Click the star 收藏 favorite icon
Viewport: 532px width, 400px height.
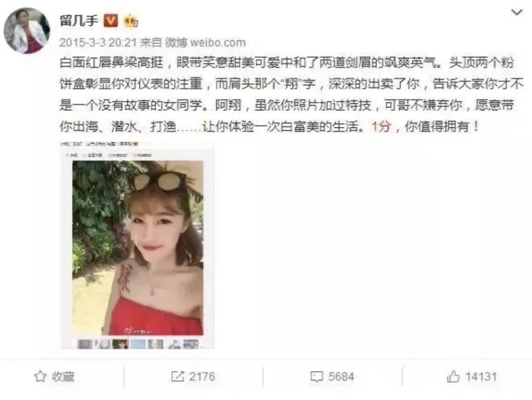tap(40, 376)
